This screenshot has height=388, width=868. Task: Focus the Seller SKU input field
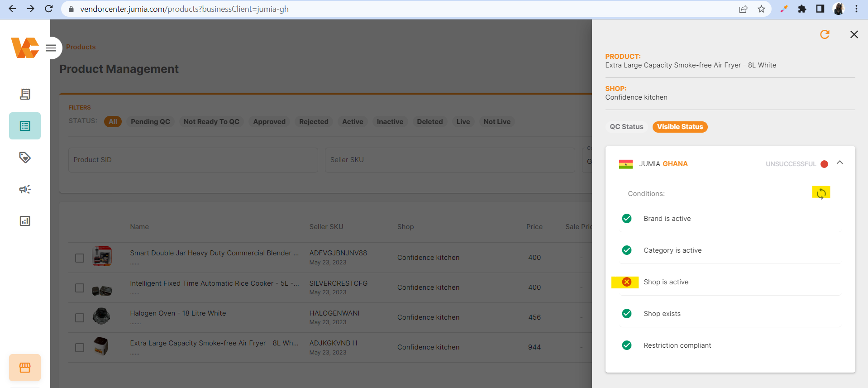450,160
